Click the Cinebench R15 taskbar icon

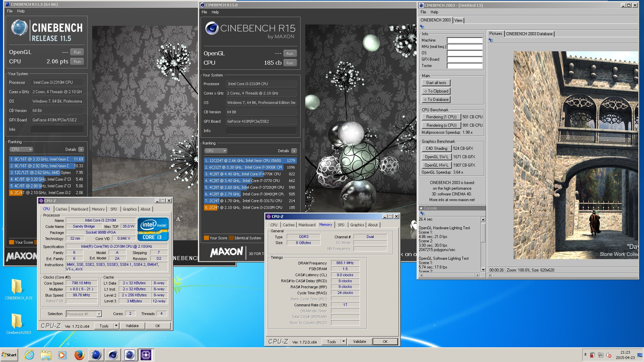[113, 355]
